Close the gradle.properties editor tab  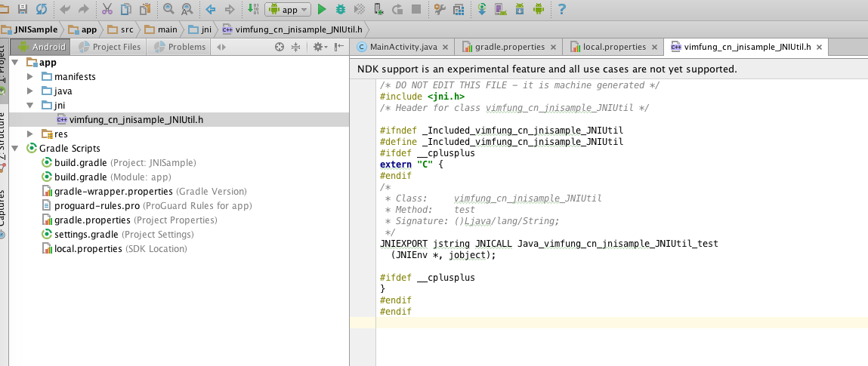coord(553,47)
